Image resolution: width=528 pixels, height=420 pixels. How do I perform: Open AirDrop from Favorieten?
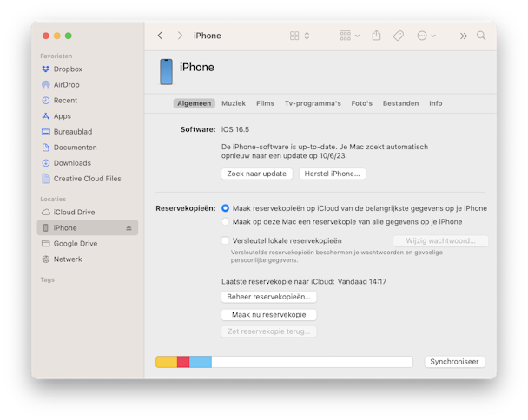click(x=61, y=84)
